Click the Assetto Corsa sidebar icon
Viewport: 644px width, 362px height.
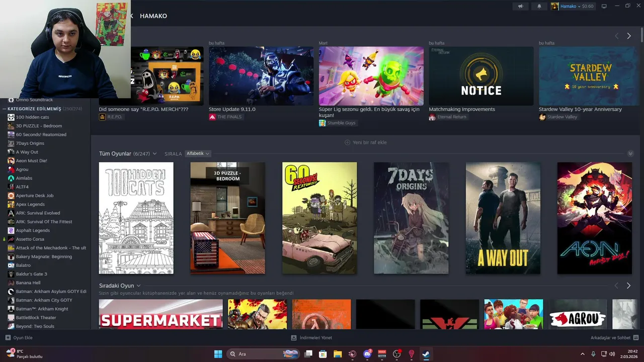(11, 239)
